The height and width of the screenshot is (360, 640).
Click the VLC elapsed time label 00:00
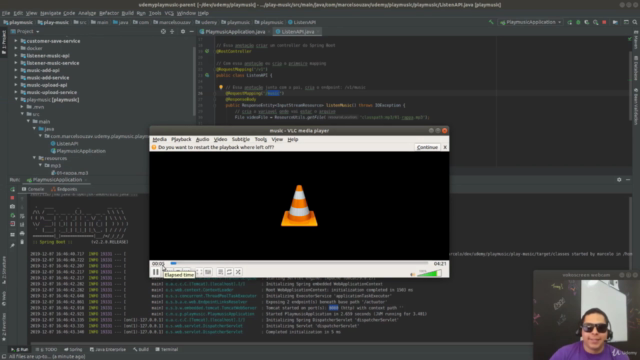(x=158, y=264)
